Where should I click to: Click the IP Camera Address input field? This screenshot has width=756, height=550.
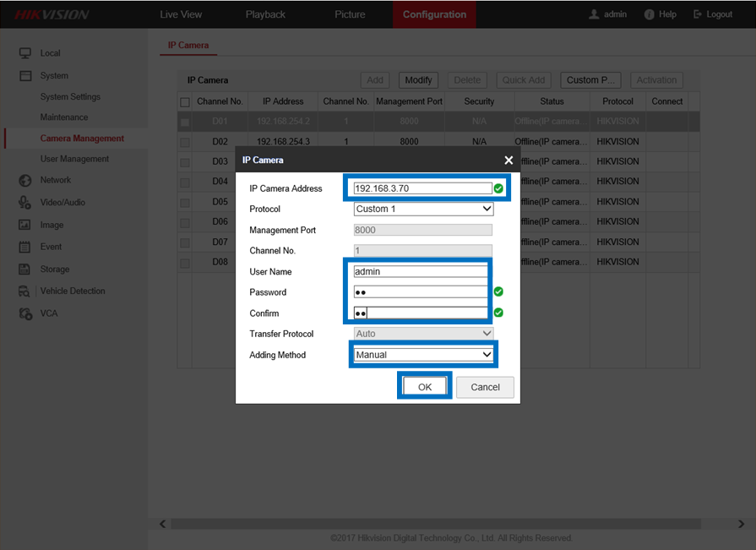(x=422, y=188)
